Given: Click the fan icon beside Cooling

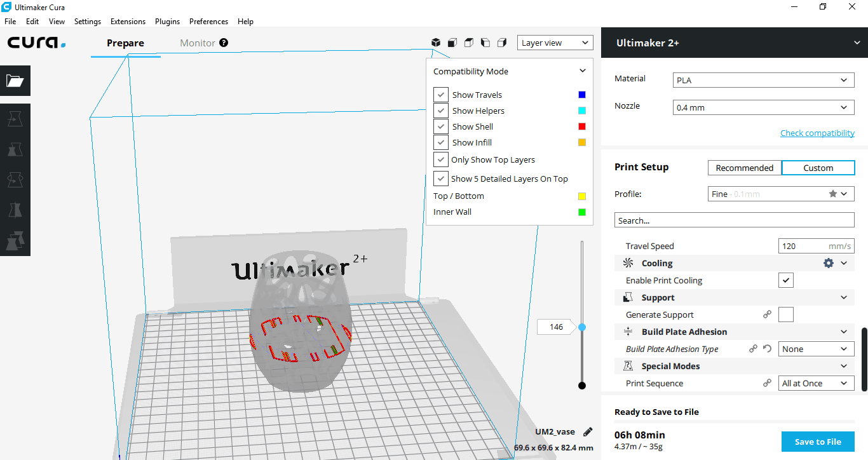Looking at the screenshot, I should 628,263.
